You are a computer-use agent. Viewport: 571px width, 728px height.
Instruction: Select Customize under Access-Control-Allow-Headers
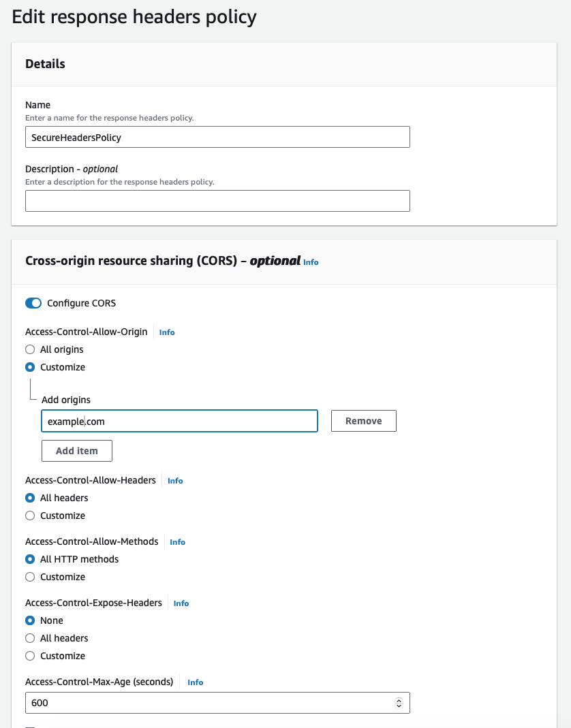pyautogui.click(x=30, y=516)
